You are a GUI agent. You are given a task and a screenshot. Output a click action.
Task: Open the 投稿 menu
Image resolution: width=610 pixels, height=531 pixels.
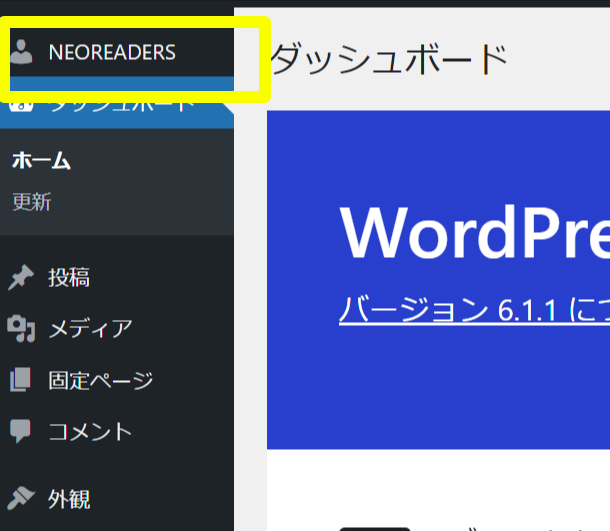click(x=69, y=277)
